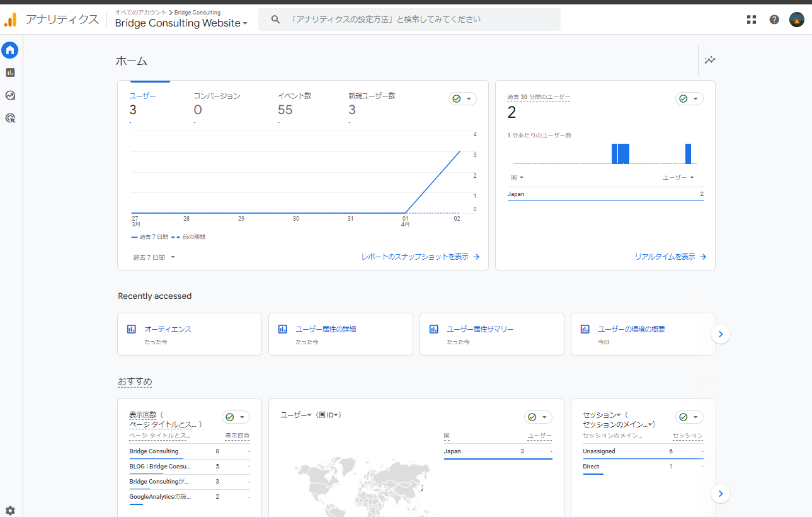Open the 国 dimension dropdown in realtime card

[517, 178]
